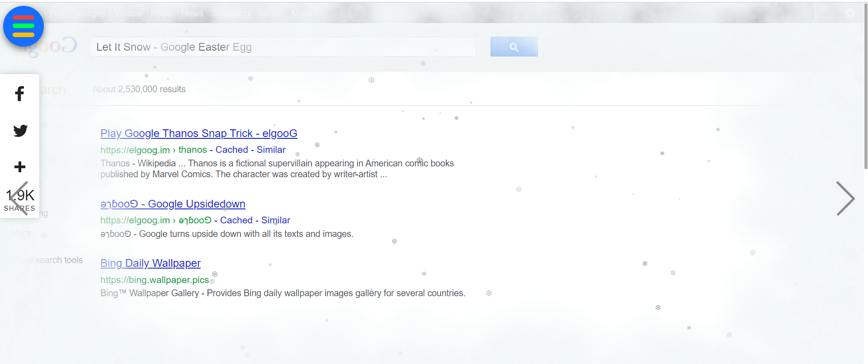Click Cached link in the Thanos result
The width and height of the screenshot is (868, 364).
click(232, 150)
